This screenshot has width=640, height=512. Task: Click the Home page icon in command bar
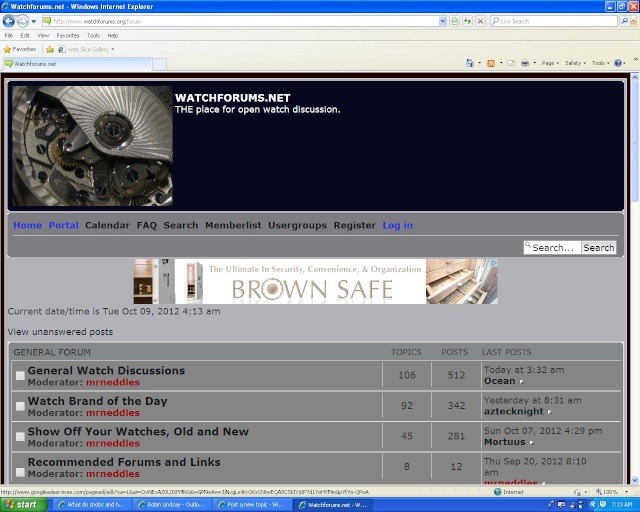[470, 63]
